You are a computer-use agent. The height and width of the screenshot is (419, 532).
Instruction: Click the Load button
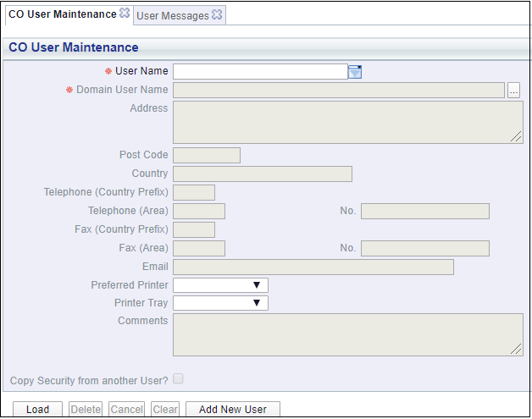(x=37, y=409)
